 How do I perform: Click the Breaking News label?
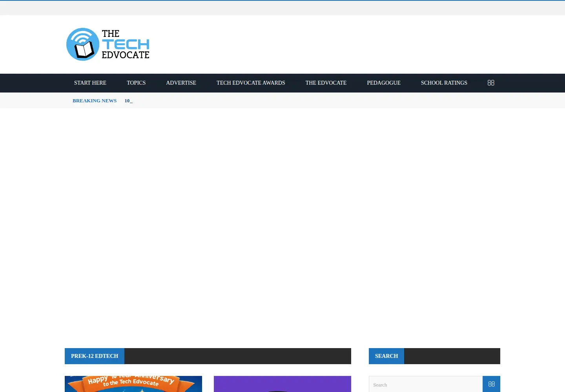(x=95, y=101)
